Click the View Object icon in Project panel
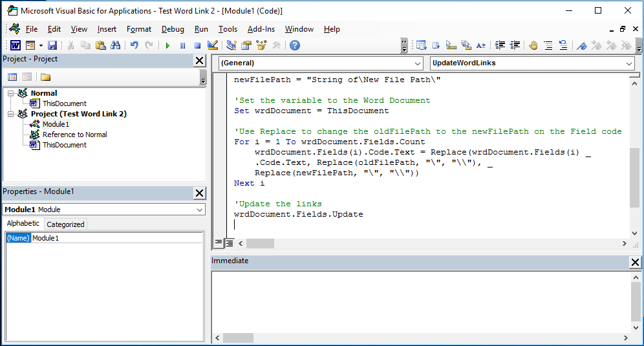Viewport: 644px width, 346px height. [27, 77]
